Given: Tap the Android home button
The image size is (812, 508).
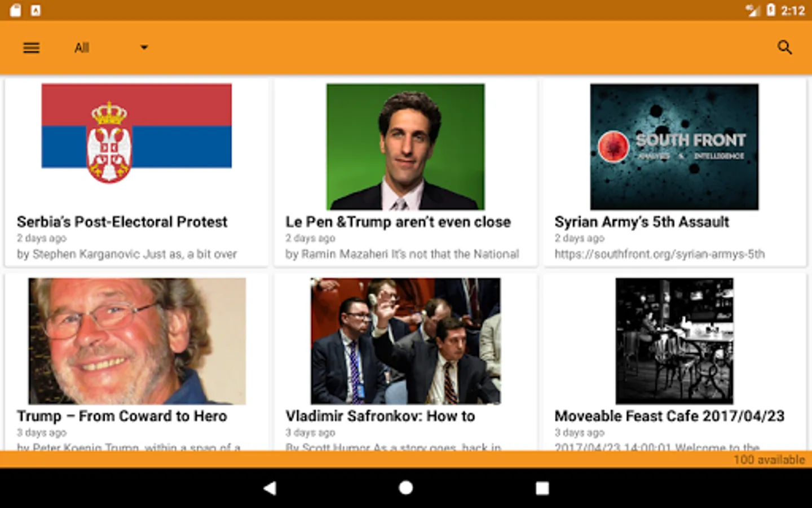Looking at the screenshot, I should point(406,488).
